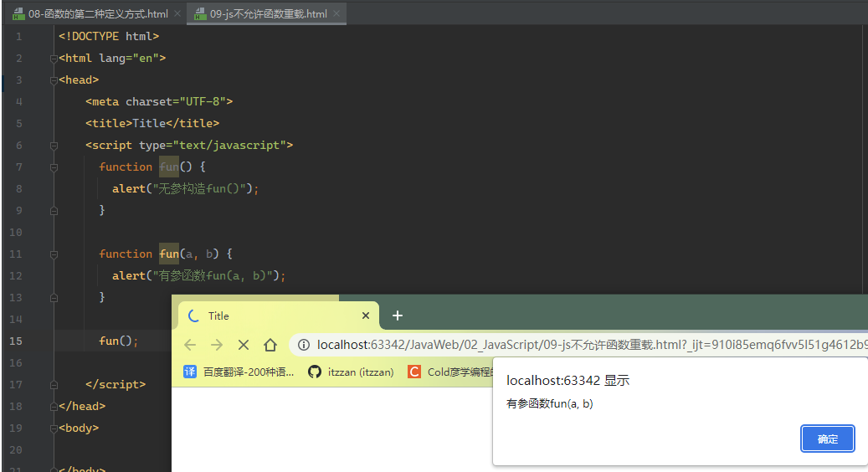
Task: Open the 百度翻译 bookmark
Action: point(239,372)
